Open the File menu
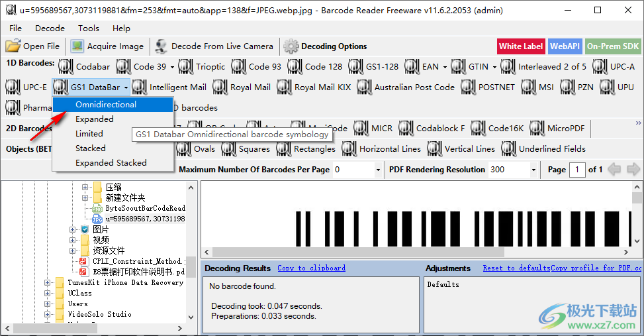The height and width of the screenshot is (336, 644). point(16,28)
